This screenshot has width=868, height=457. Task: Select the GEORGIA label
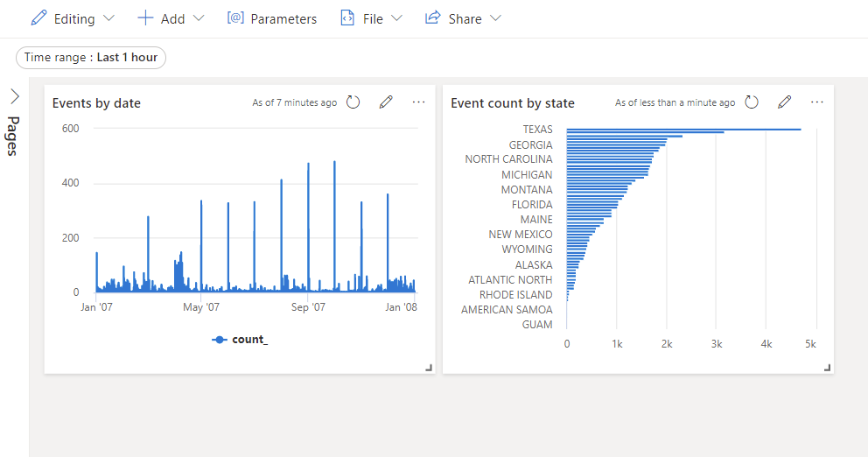pyautogui.click(x=530, y=144)
